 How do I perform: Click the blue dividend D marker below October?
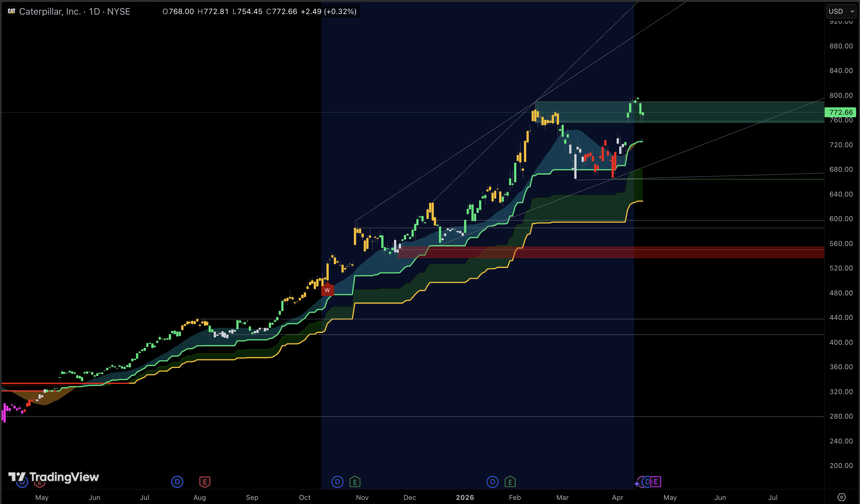[337, 482]
